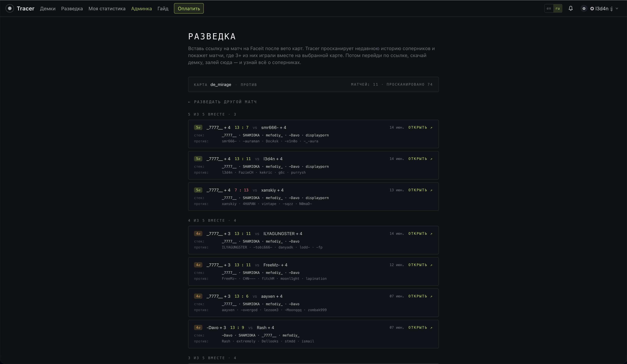Click Разведать другой матч back link
Viewport: 627px width, 364px height.
pyautogui.click(x=222, y=102)
